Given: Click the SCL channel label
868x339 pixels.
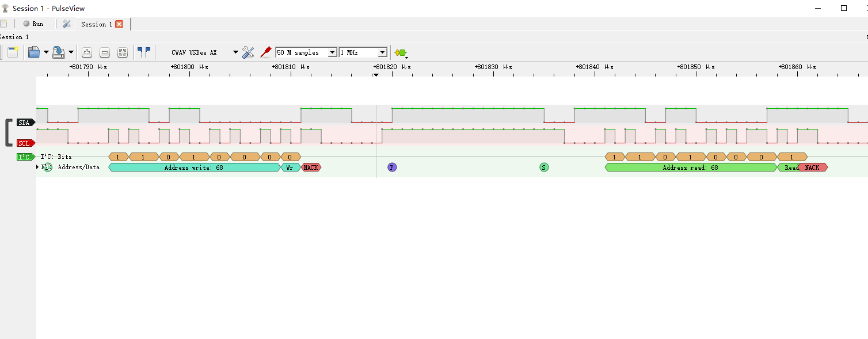Looking at the screenshot, I should coord(25,143).
